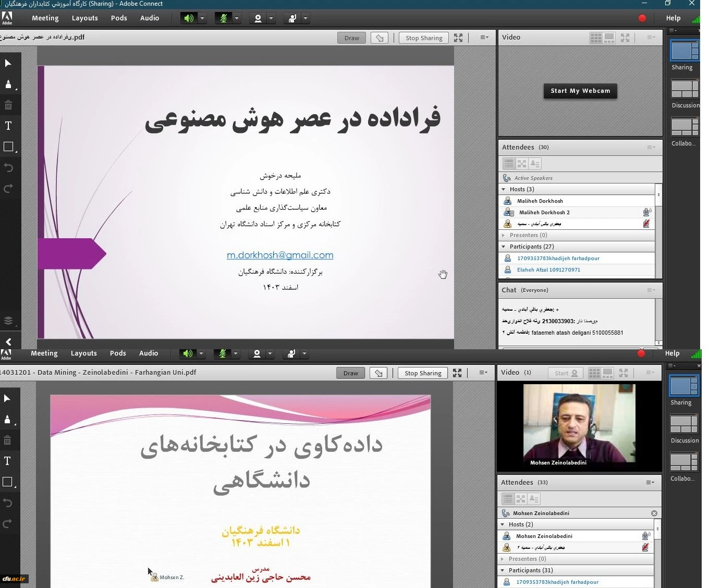Collapse the Hosts (3) attendee group
Image resolution: width=709 pixels, height=588 pixels.
pyautogui.click(x=504, y=189)
